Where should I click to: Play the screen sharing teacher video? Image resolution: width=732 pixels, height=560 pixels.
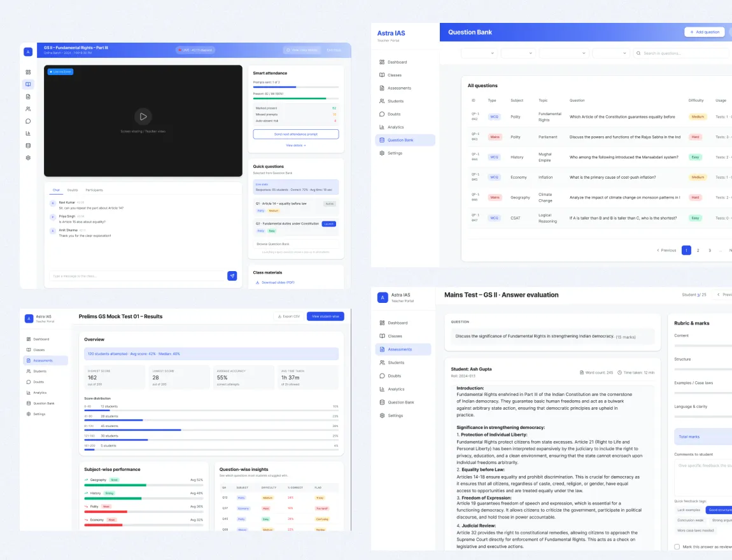[x=143, y=116]
